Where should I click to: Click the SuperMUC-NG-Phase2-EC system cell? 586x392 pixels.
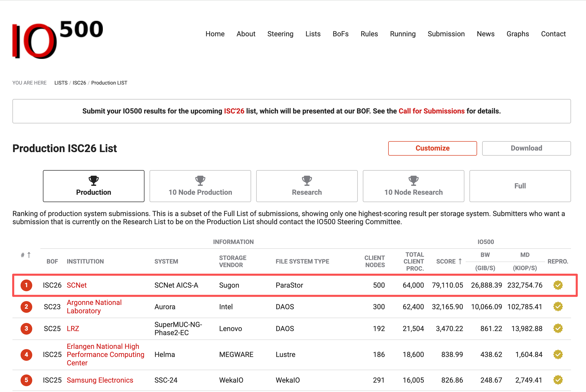click(x=178, y=329)
